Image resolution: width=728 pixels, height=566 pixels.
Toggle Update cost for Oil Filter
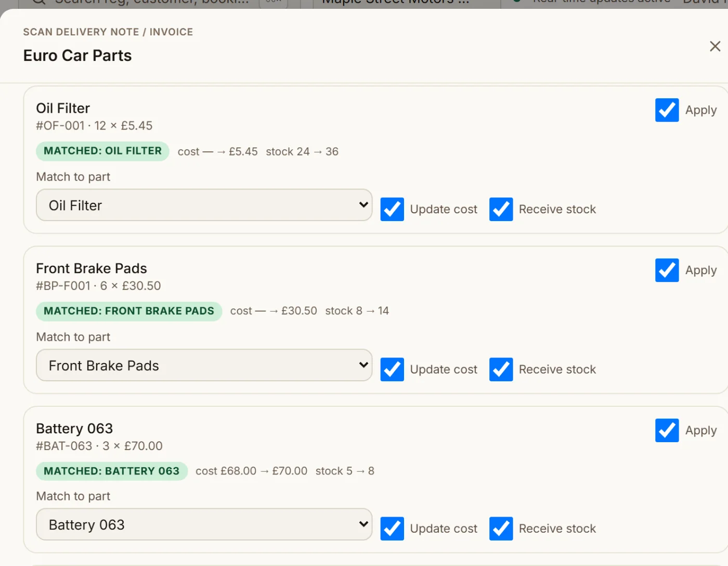[x=392, y=209]
